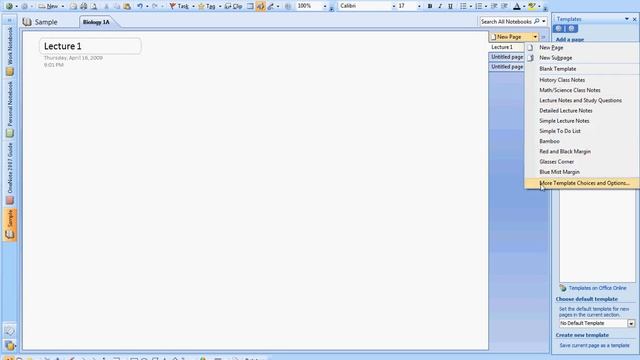Click the Paste clipboard icon

(x=127, y=6)
